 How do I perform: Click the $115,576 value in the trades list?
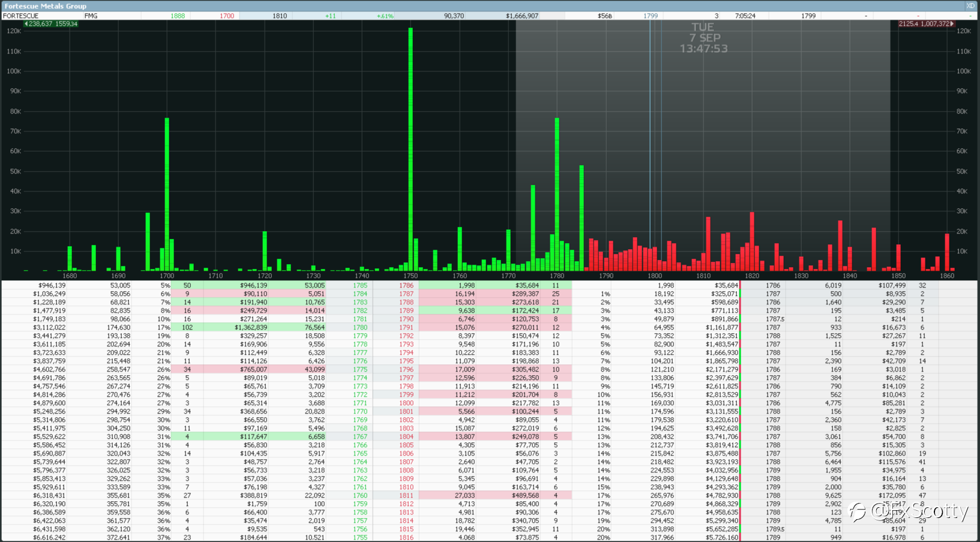892,462
